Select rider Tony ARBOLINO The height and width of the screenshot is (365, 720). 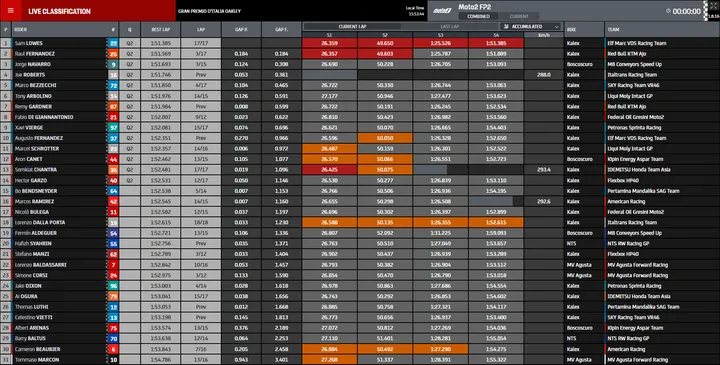33,96
